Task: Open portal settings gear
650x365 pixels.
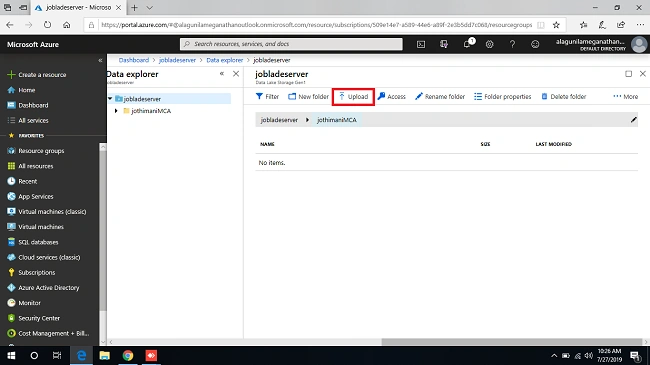Action: pos(490,44)
